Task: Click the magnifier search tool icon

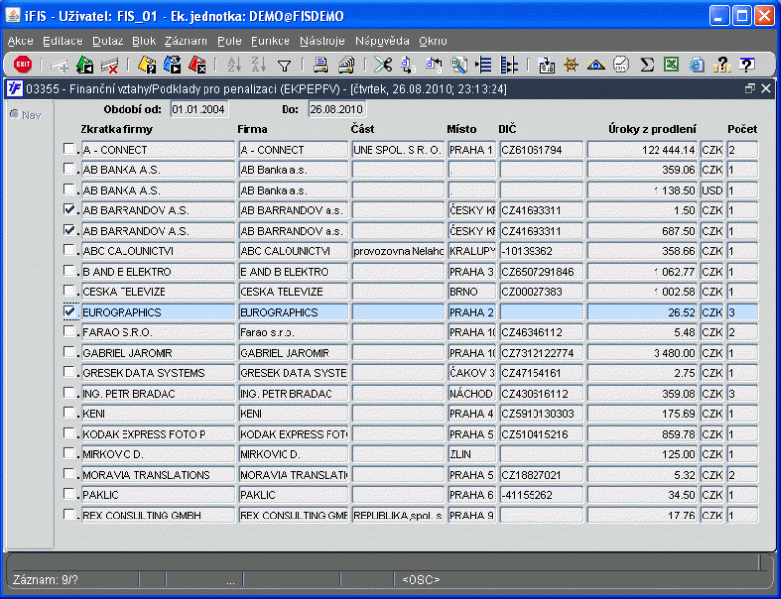Action: point(459,65)
